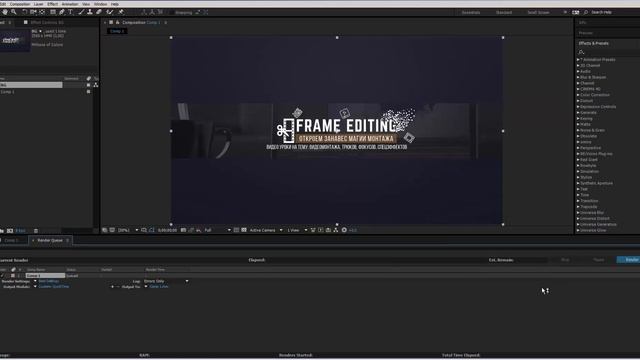This screenshot has width=640, height=360.
Task: Open the Output To file name link
Action: [x=158, y=287]
